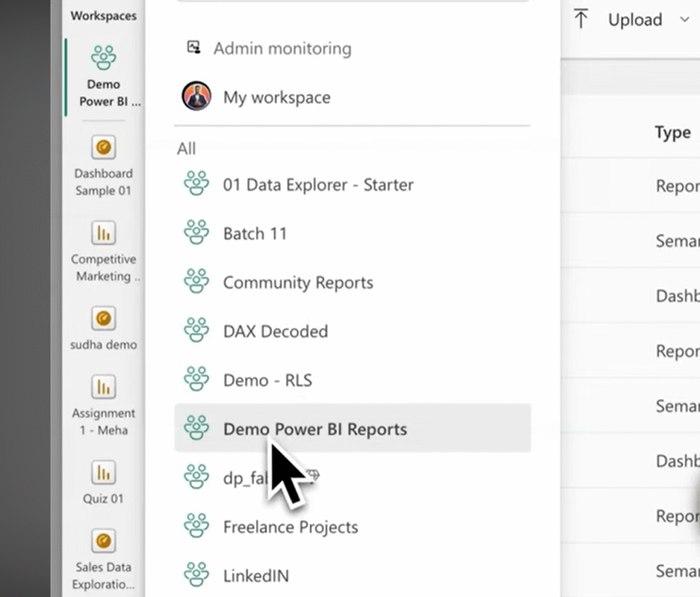
Task: Select the 01 Data Explorer - Starter workspace
Action: pos(318,185)
